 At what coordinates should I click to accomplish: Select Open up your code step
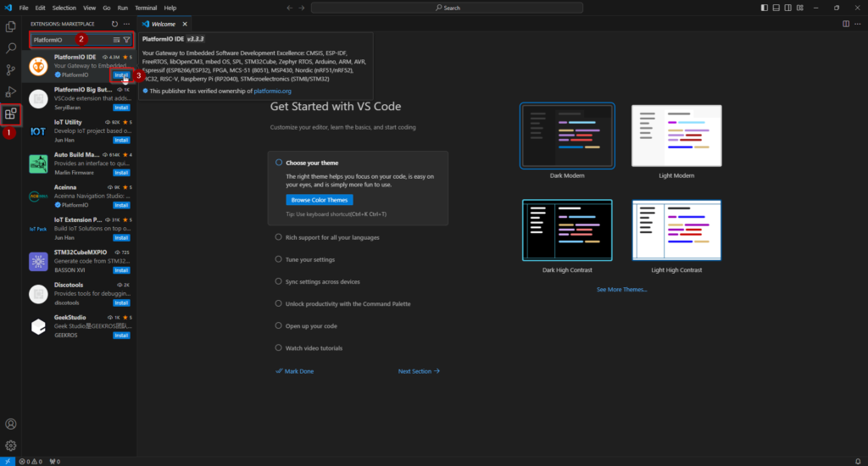[311, 326]
